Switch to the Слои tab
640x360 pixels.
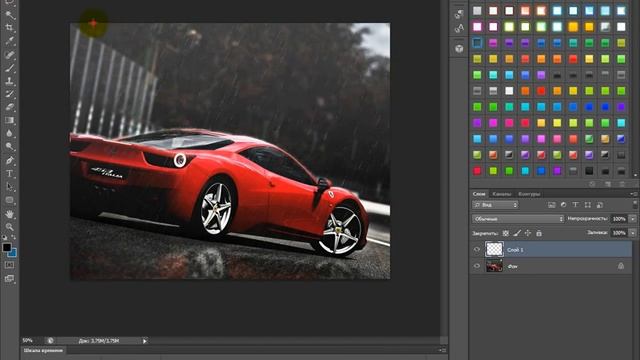point(479,194)
